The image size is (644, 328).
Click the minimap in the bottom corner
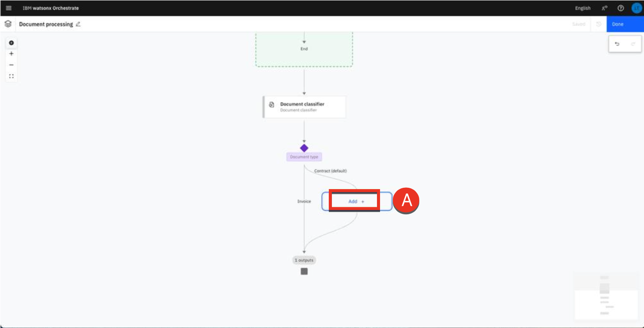[x=606, y=296]
